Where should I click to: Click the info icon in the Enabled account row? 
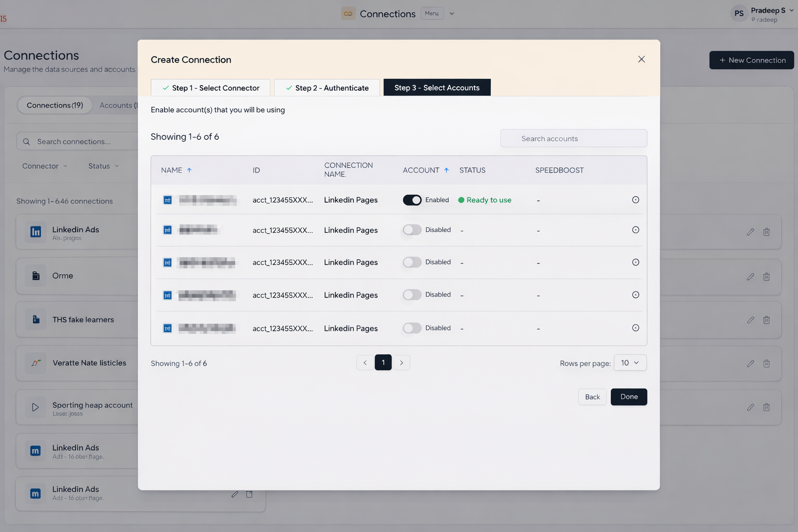[x=635, y=200]
